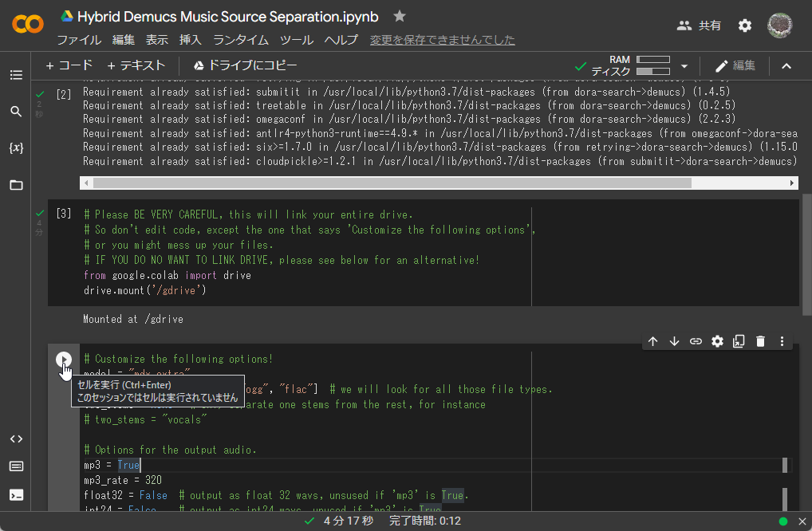Open cell's more options menu
Viewport: 812px width, 531px height.
pyautogui.click(x=782, y=341)
